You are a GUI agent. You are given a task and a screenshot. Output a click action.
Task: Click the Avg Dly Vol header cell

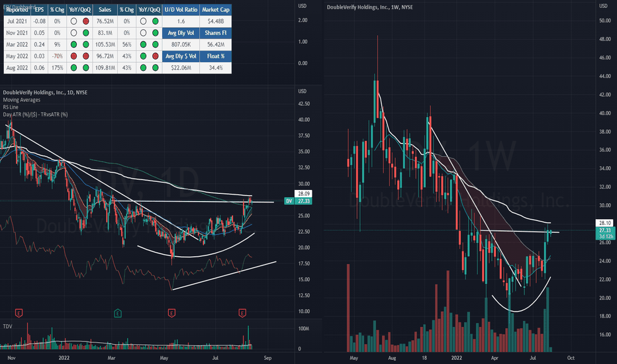point(181,33)
